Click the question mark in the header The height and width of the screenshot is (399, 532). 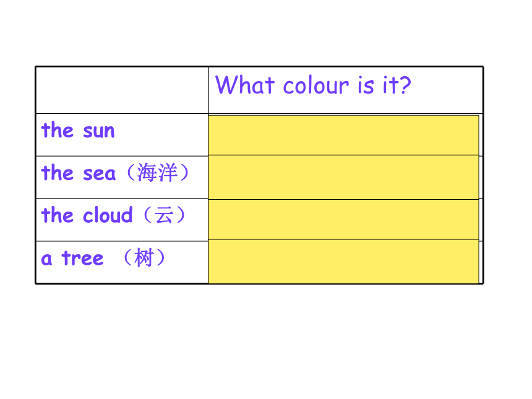(x=405, y=85)
